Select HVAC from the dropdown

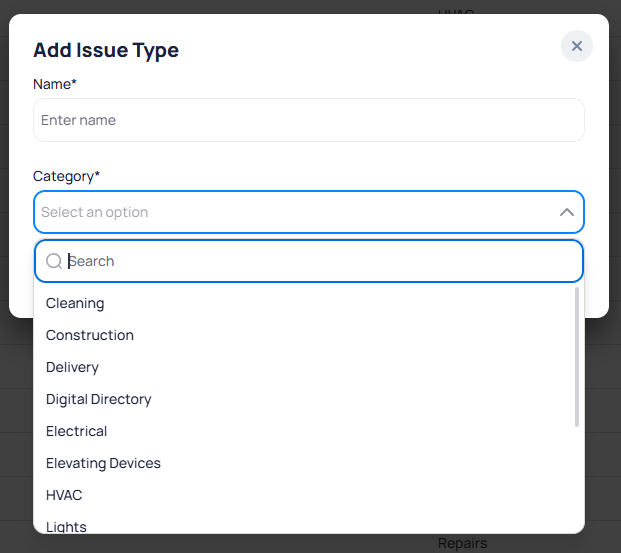[64, 495]
